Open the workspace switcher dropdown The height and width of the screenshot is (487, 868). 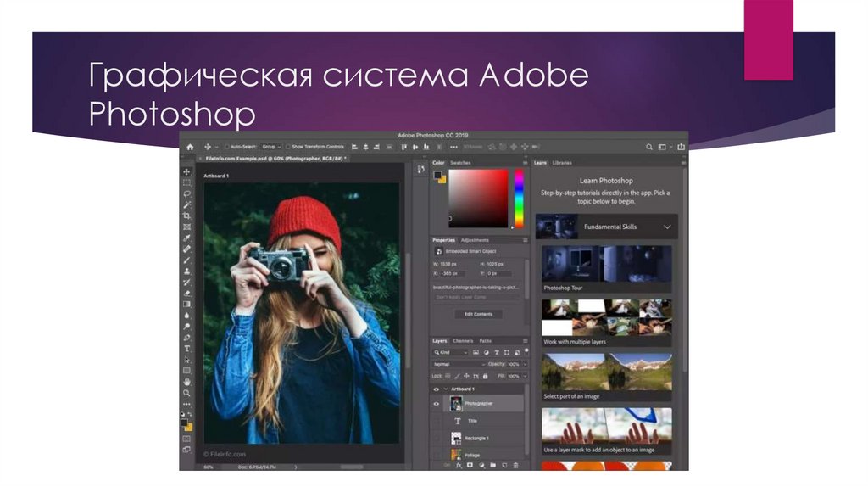pyautogui.click(x=665, y=147)
